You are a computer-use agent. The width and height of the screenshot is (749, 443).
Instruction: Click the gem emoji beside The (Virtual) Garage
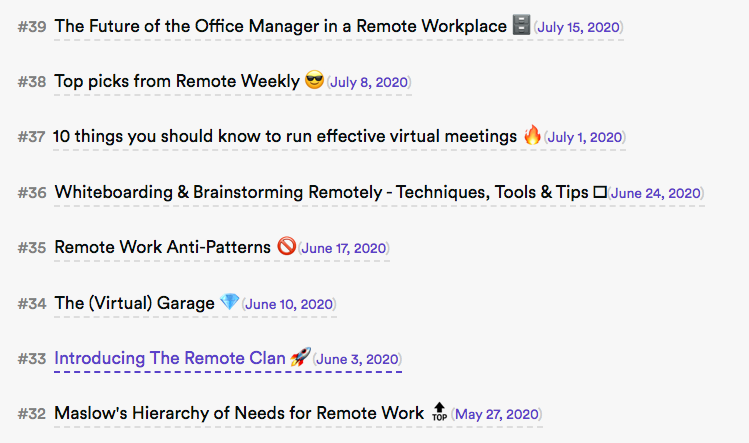coord(230,302)
